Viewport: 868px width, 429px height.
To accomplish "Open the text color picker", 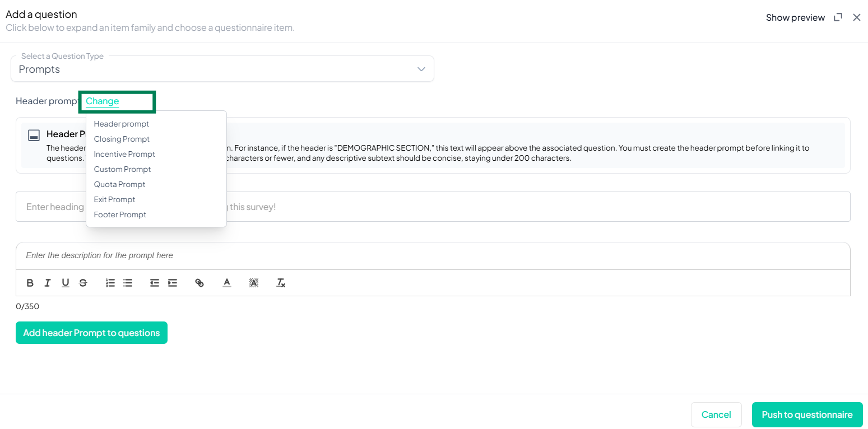I will [x=226, y=283].
